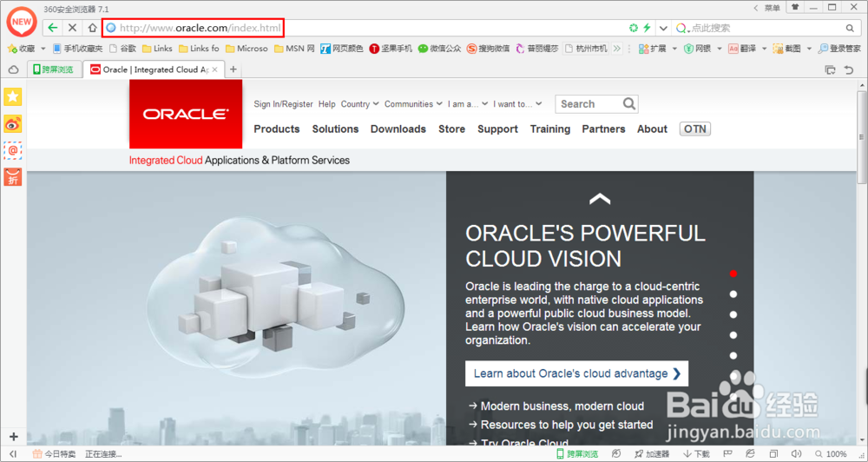The height and width of the screenshot is (462, 868).
Task: Collapse sidebar using bottom-left arrow icon
Action: pos(13,453)
